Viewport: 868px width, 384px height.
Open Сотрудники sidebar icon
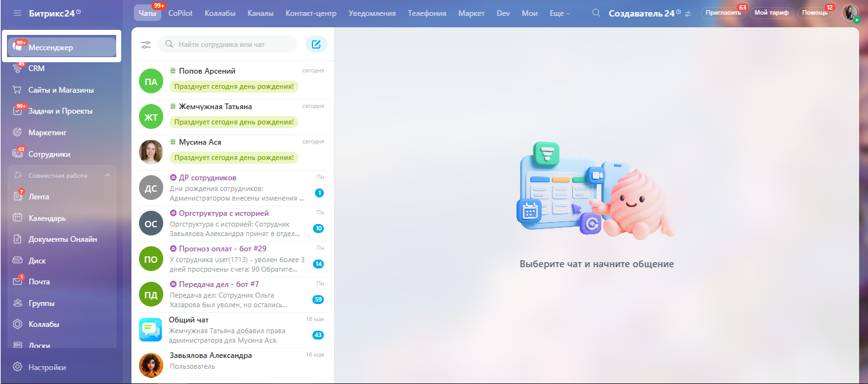[18, 154]
